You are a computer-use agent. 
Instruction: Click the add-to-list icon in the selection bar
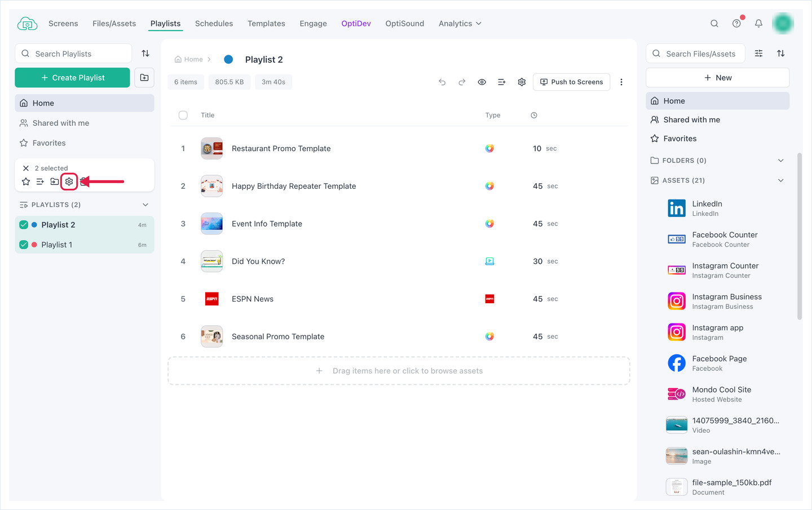[40, 181]
